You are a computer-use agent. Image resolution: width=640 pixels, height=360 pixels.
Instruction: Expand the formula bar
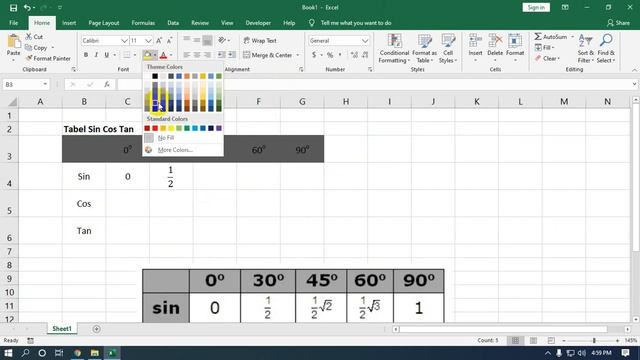(x=634, y=84)
